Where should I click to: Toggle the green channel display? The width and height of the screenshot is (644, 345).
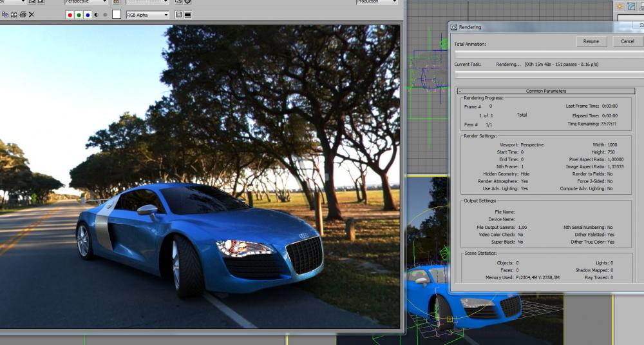(x=79, y=15)
